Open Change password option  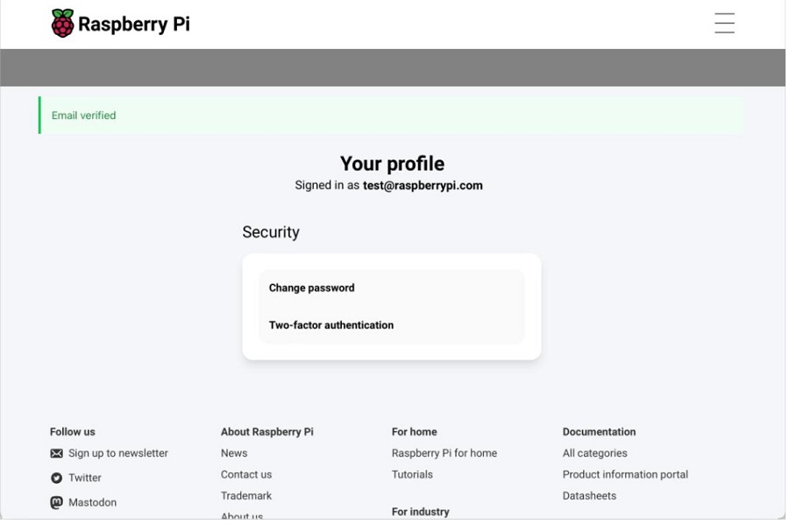point(312,289)
